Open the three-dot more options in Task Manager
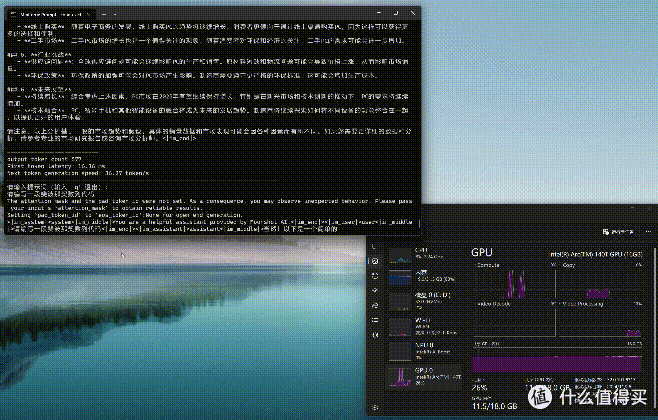Viewport: 658px width, 420px height. click(x=648, y=232)
